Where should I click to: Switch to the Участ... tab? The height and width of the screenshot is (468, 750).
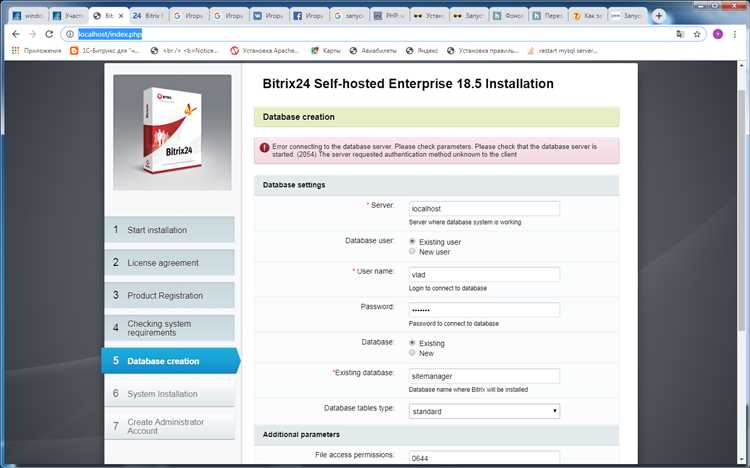point(69,16)
